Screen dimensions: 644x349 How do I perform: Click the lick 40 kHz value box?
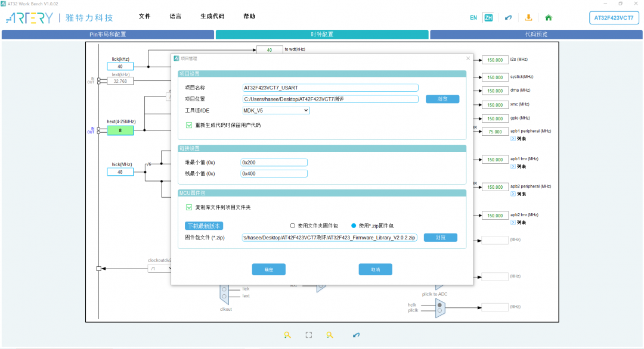[120, 67]
